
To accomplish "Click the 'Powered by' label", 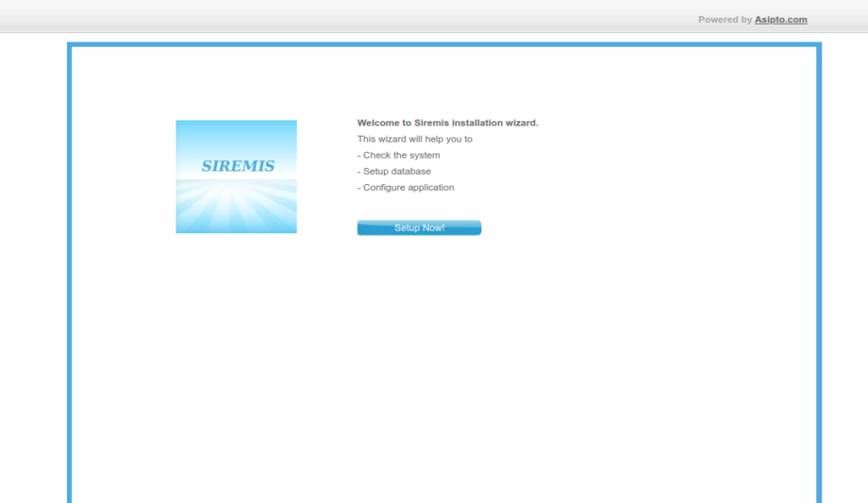I will pos(725,20).
